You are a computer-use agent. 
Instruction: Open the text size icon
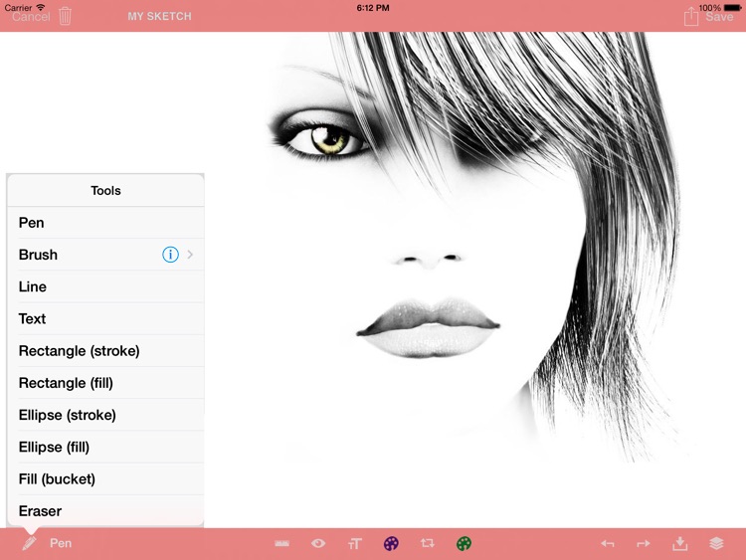coord(355,543)
